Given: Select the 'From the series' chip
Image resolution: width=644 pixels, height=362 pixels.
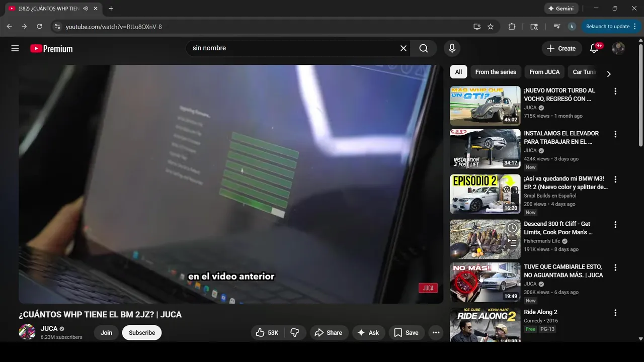Looking at the screenshot, I should [x=496, y=72].
